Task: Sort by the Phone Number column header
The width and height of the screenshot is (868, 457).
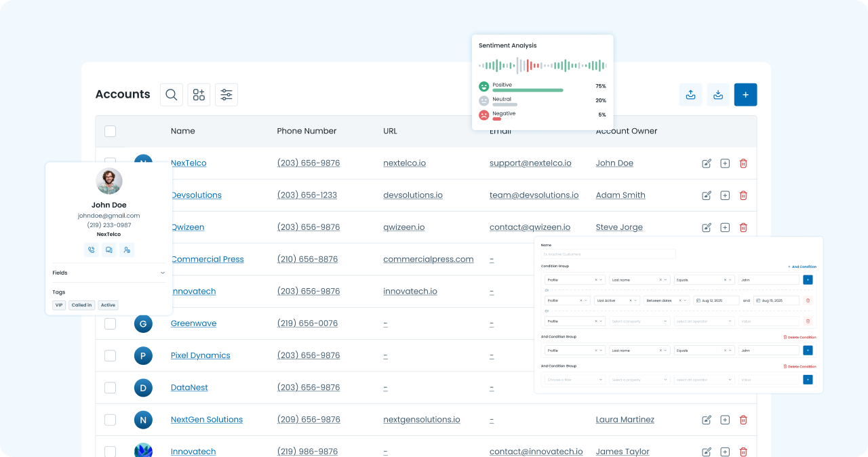Action: pos(307,132)
